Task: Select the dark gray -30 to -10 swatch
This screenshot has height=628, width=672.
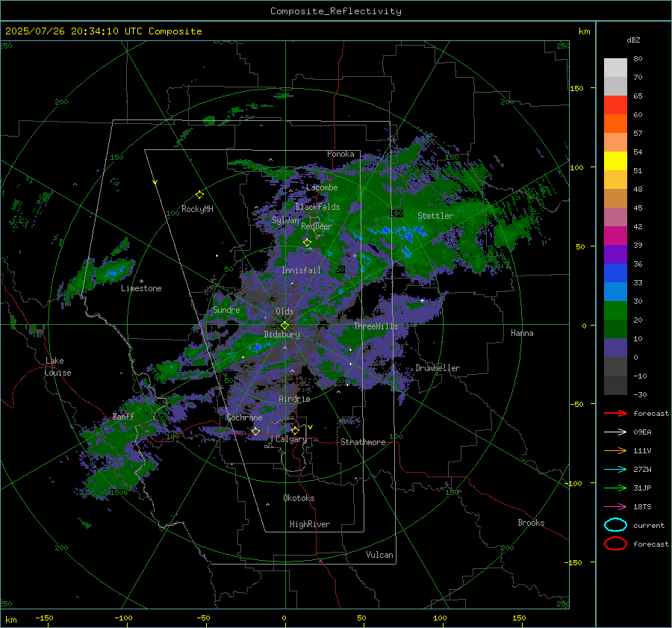Action: (x=615, y=385)
